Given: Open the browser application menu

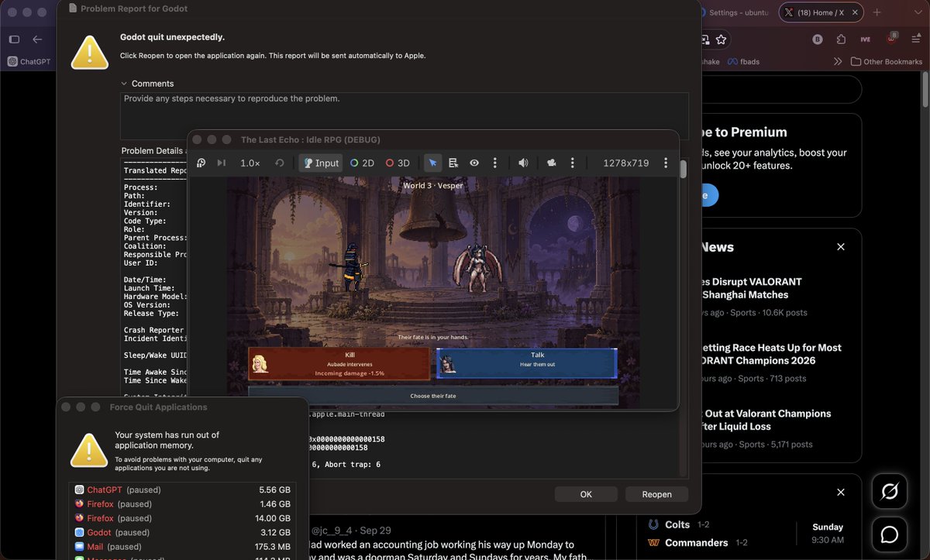Looking at the screenshot, I should click(914, 40).
